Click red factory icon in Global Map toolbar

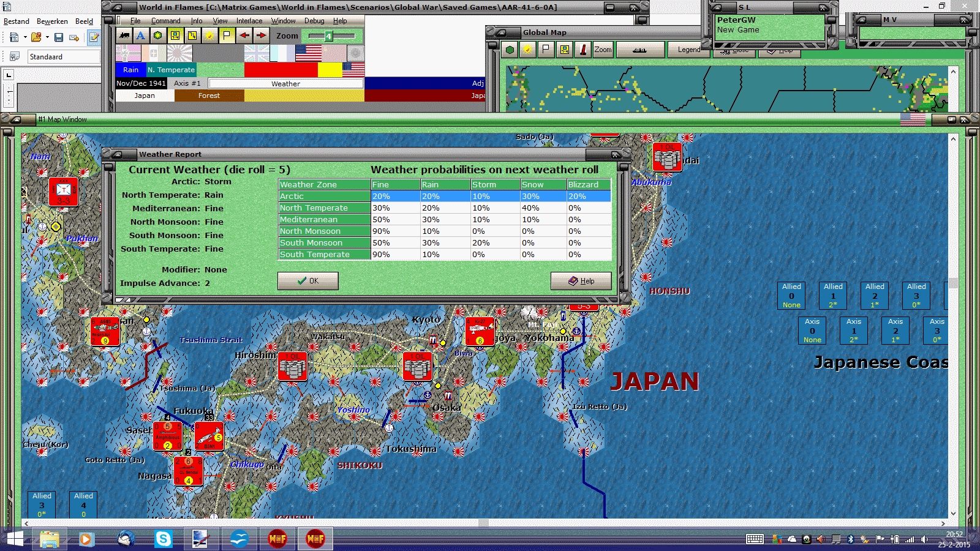coord(582,50)
